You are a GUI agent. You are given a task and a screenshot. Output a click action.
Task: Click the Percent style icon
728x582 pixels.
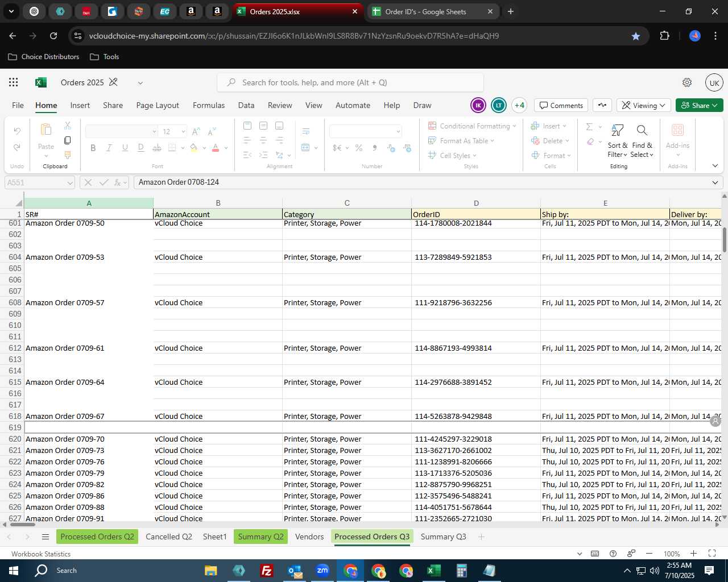click(x=359, y=148)
